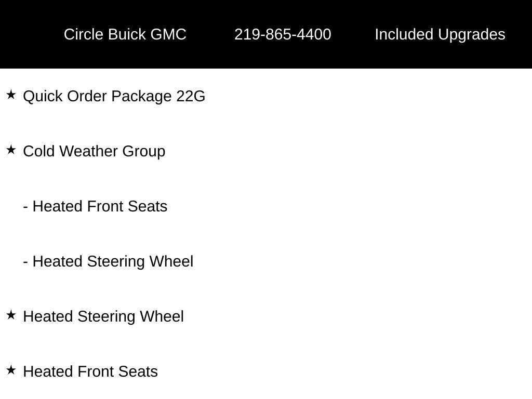Click the starred Heated Steering Wheel label
This screenshot has width=532, height=399.
click(x=103, y=316)
